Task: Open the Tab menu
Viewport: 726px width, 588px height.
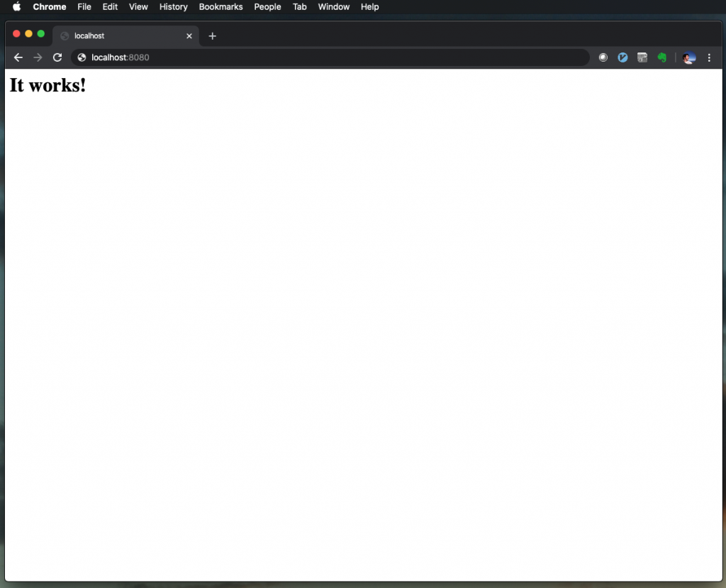Action: coord(300,6)
